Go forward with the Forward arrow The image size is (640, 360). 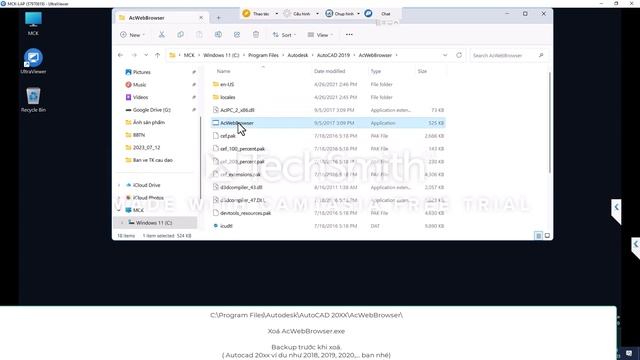click(x=134, y=55)
